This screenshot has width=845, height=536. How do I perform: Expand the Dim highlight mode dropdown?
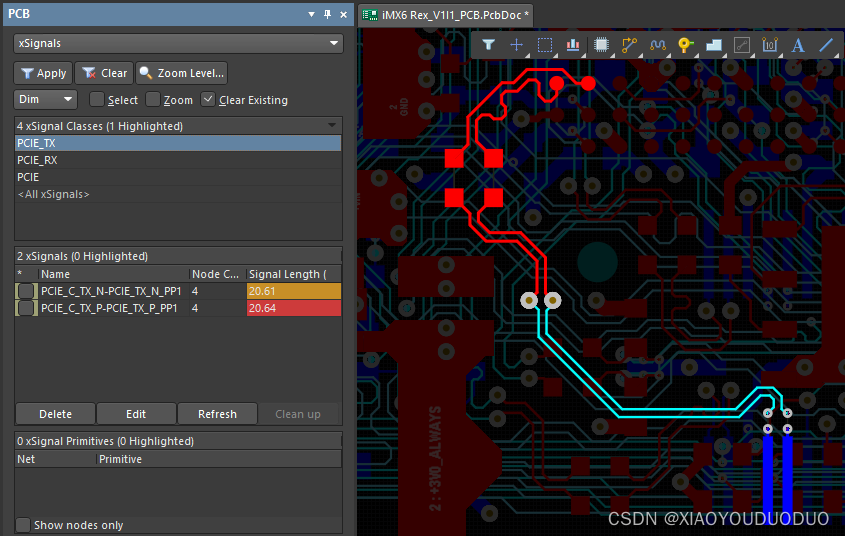(x=46, y=100)
